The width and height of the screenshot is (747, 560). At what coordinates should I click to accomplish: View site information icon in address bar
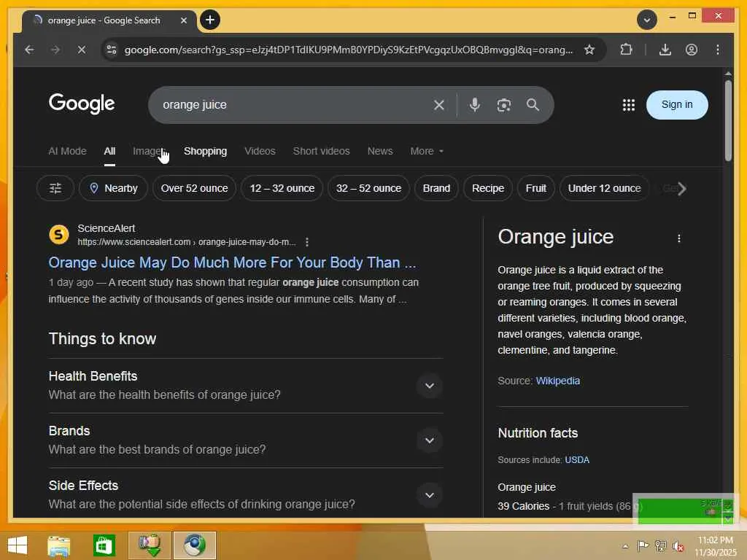(112, 50)
